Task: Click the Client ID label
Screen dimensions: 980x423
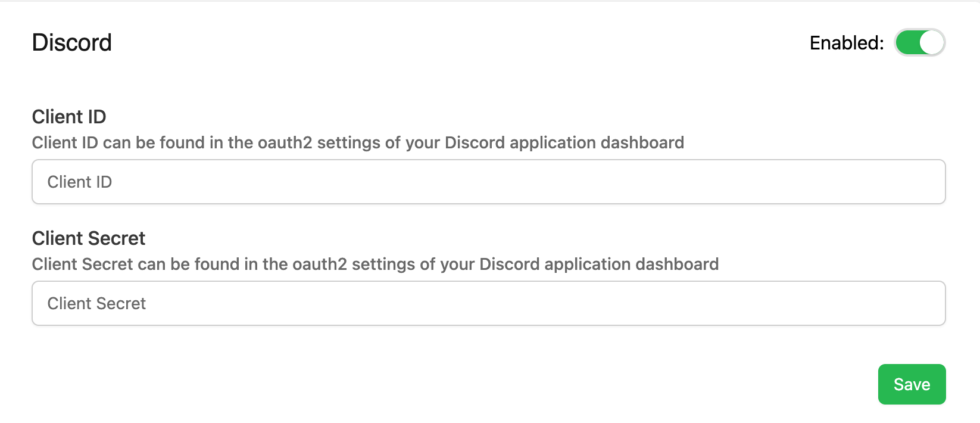Action: pos(68,117)
